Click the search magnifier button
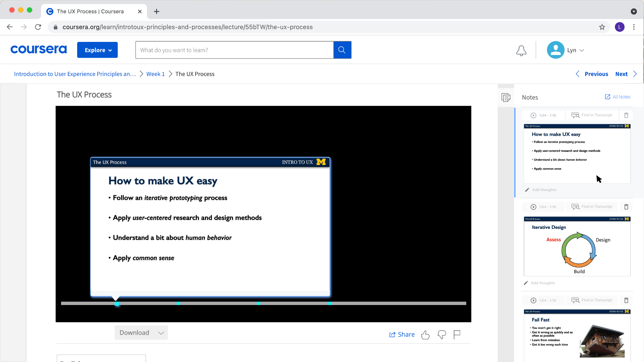Viewport: 644px width, 362px height. pyautogui.click(x=342, y=50)
